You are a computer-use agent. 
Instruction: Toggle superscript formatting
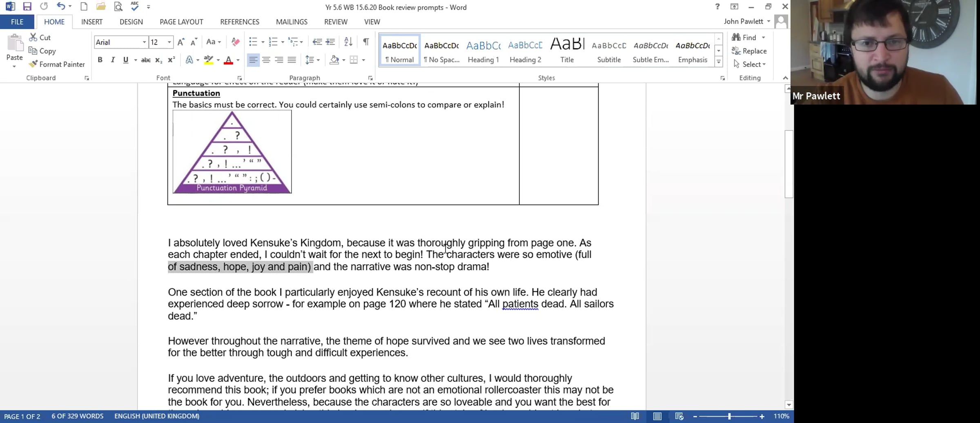172,60
